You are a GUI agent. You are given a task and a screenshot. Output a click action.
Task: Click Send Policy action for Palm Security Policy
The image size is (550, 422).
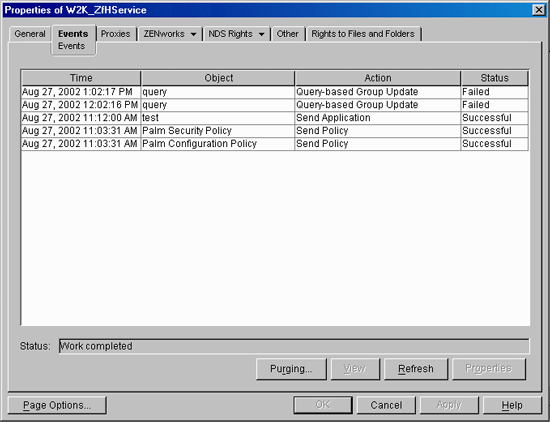click(377, 131)
